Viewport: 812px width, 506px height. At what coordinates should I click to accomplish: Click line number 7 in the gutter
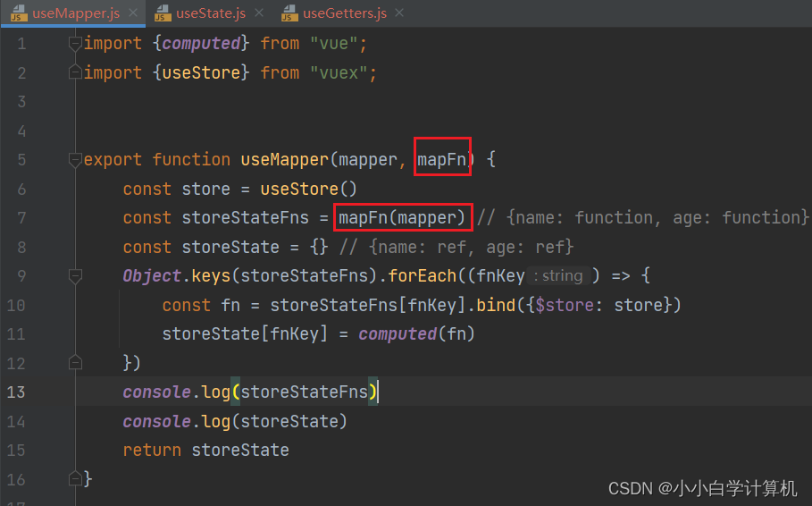click(x=21, y=218)
